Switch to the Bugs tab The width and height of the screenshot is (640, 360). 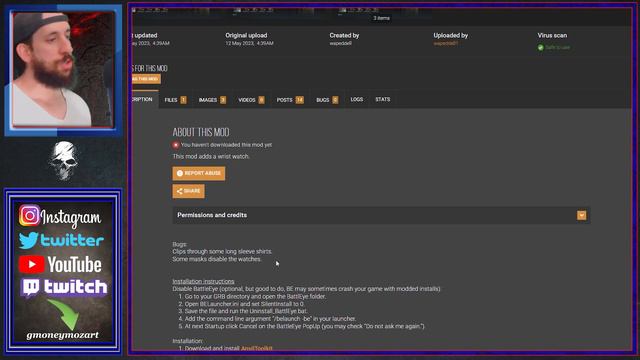[327, 100]
